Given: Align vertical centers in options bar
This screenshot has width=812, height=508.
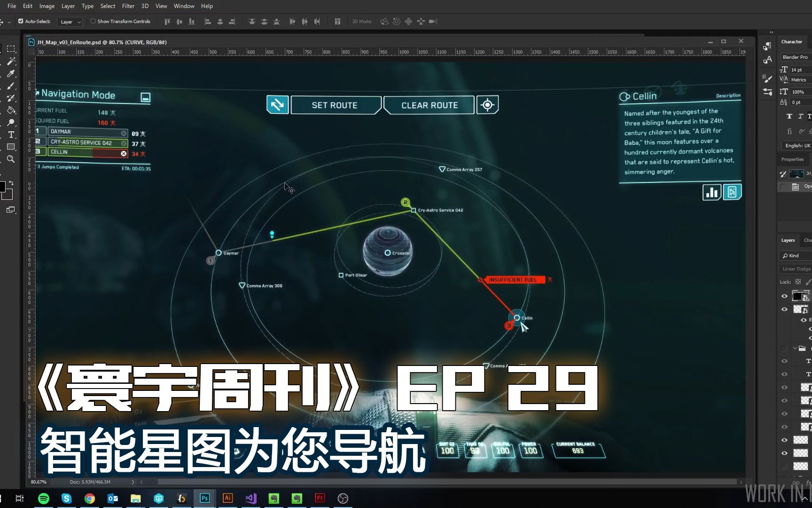Looking at the screenshot, I should point(179,22).
